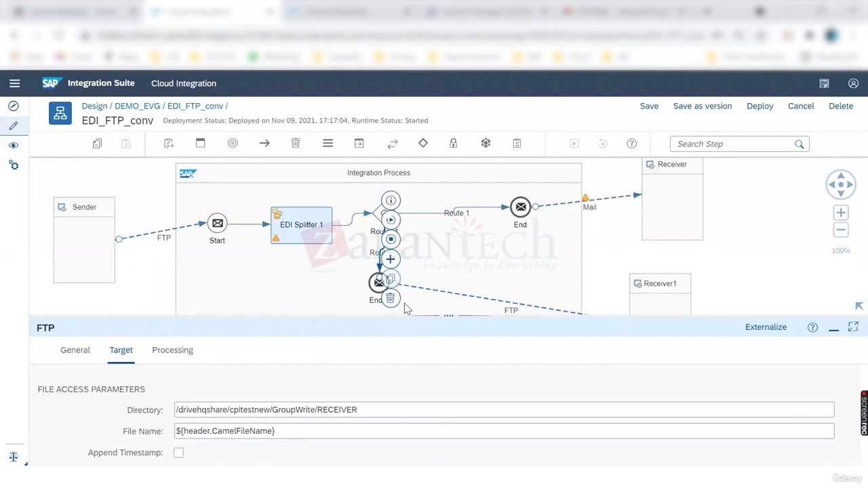868x488 pixels.
Task: Open the Process palette icon
Action: coord(200,144)
